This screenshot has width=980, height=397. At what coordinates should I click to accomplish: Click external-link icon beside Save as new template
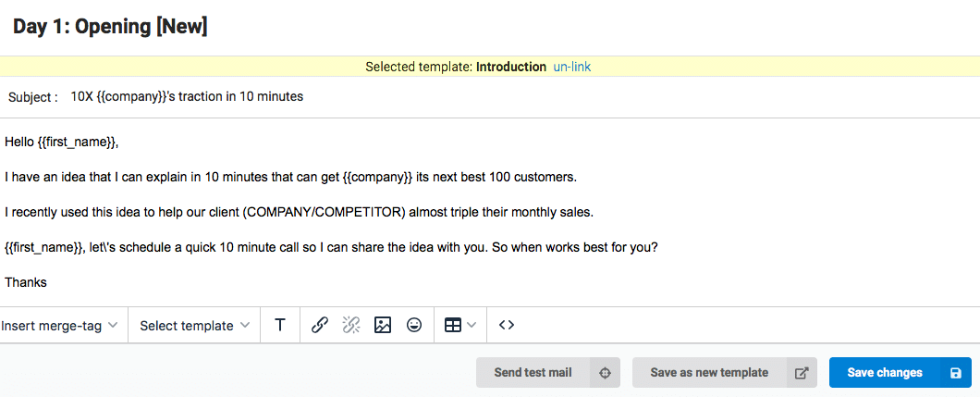pos(802,373)
